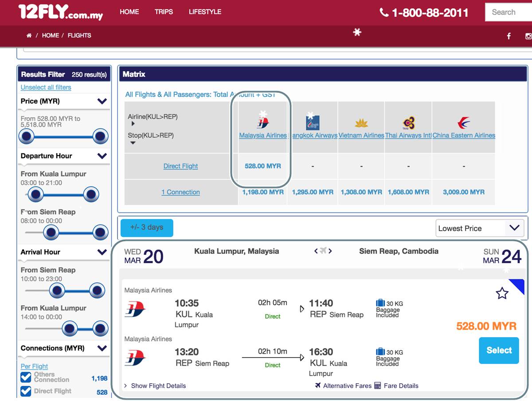
Task: Uncheck the Others Connection filter checkbox
Action: coord(26,377)
